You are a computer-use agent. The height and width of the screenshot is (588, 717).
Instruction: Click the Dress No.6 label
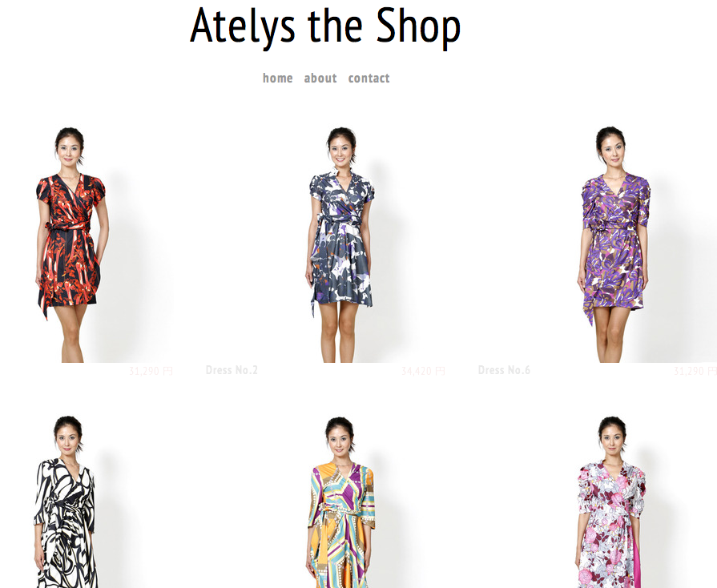coord(505,370)
